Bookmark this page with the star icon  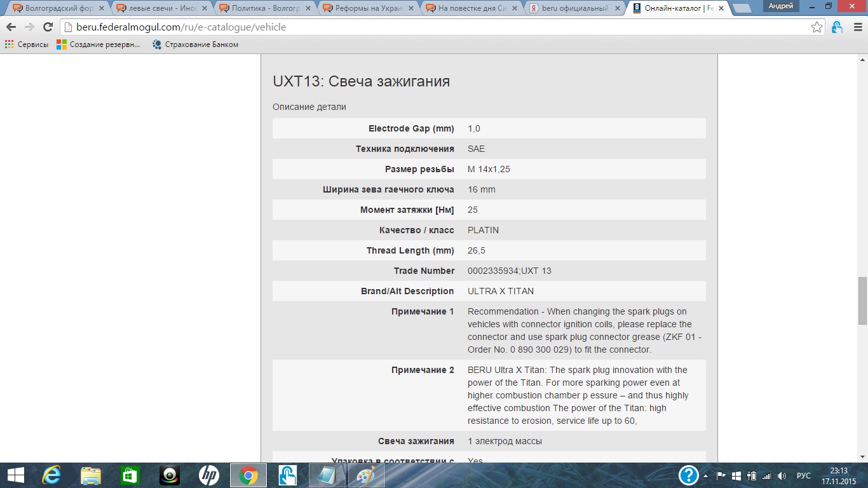click(817, 27)
